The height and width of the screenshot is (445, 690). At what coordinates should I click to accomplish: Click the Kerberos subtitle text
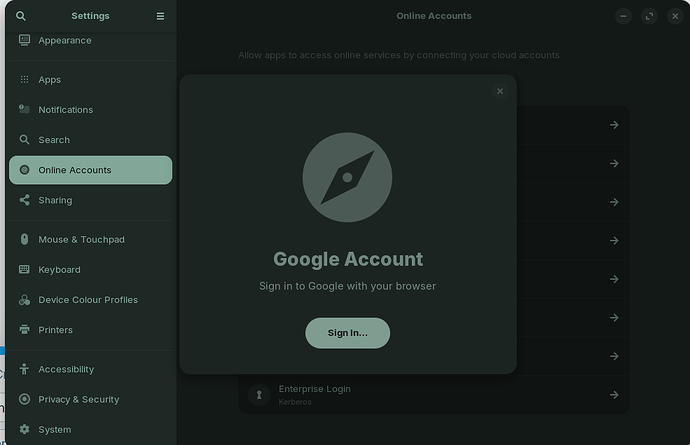[x=295, y=401]
